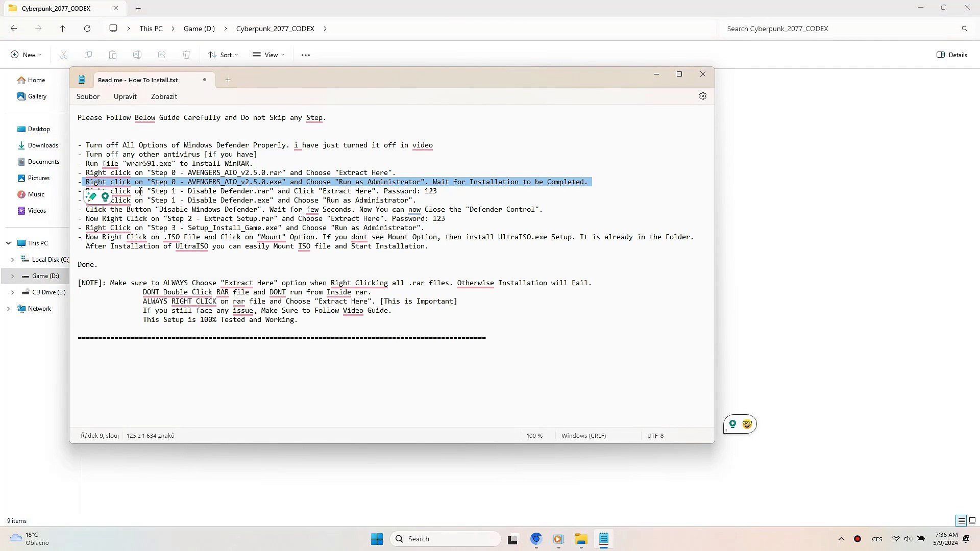Open the See more ellipsis menu
This screenshot has width=980, height=551.
coord(305,55)
